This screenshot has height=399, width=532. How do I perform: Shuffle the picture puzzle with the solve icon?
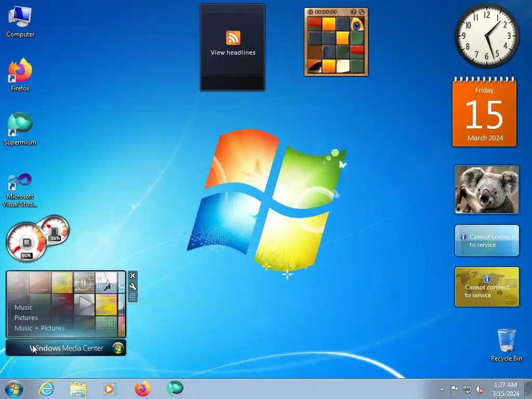pyautogui.click(x=362, y=12)
